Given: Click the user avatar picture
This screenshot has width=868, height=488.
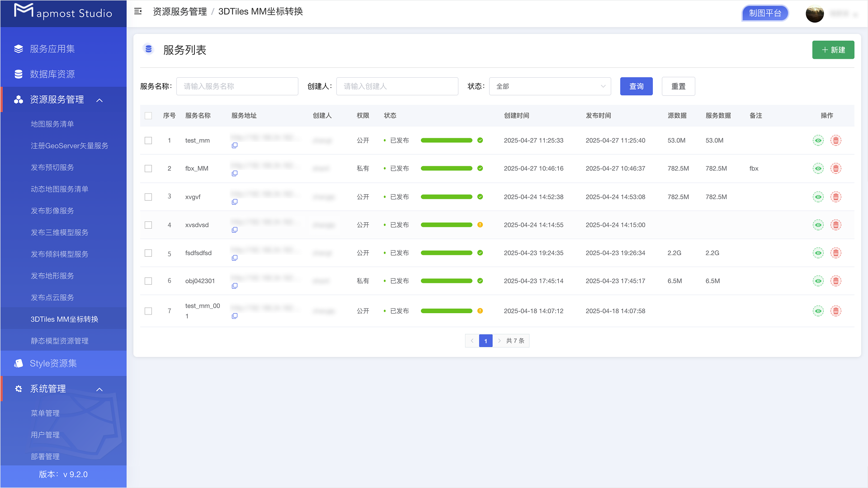Looking at the screenshot, I should click(815, 14).
